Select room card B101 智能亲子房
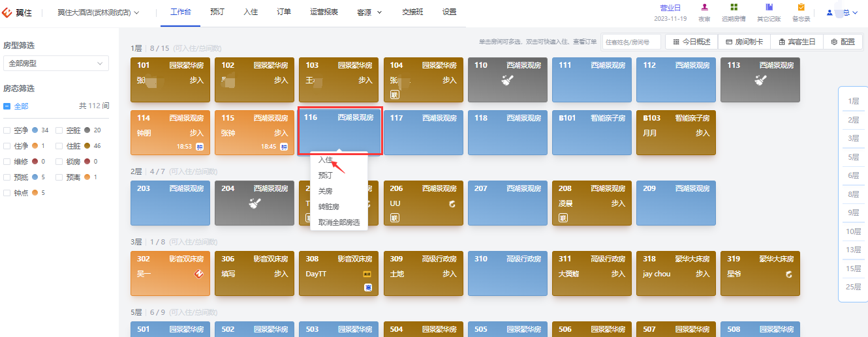This screenshot has height=337, width=868. pyautogui.click(x=593, y=132)
